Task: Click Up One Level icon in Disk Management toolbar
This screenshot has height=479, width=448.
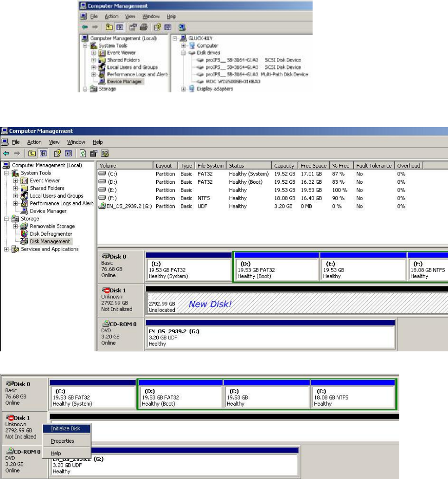Action: [x=32, y=153]
